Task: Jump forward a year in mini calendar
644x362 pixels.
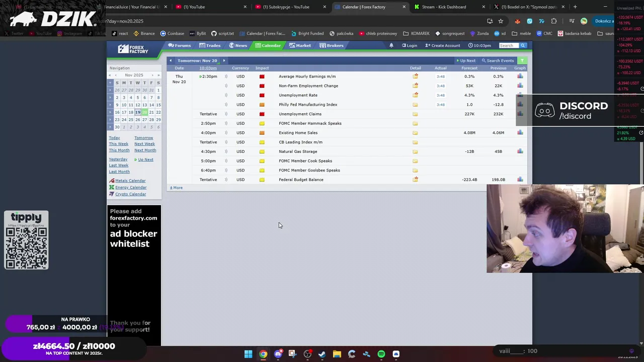Action: click(x=158, y=75)
